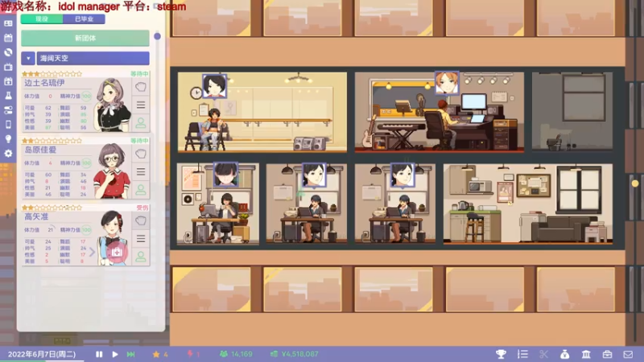Viewport: 644px width, 362px height.
Task: Open the trophy achievements icon
Action: tap(501, 354)
